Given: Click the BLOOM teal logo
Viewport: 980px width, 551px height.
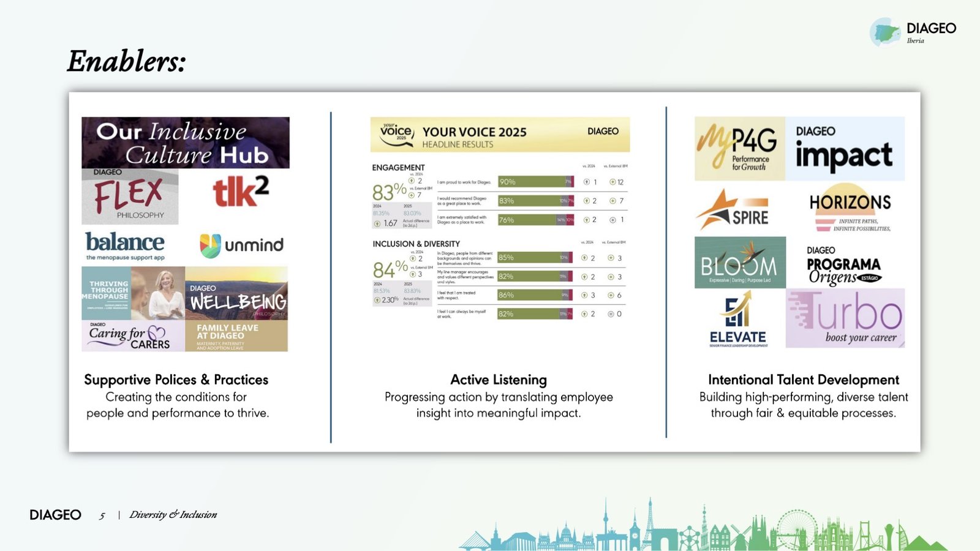Looking at the screenshot, I should tap(740, 263).
